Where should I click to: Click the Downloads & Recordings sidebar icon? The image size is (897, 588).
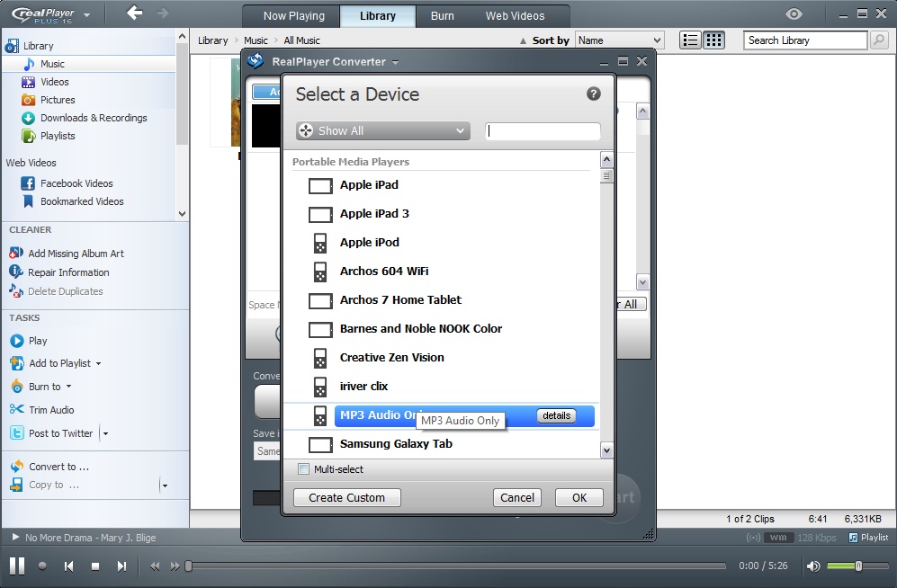(28, 119)
